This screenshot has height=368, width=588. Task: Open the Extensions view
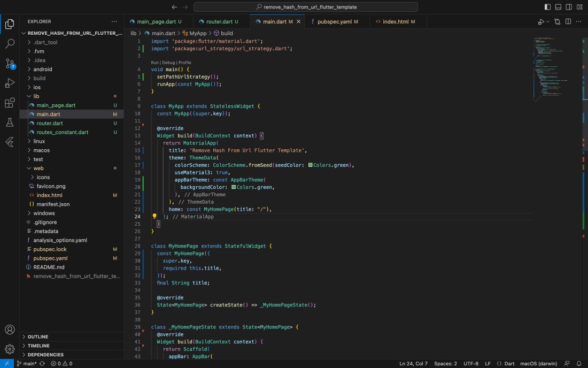(10, 103)
